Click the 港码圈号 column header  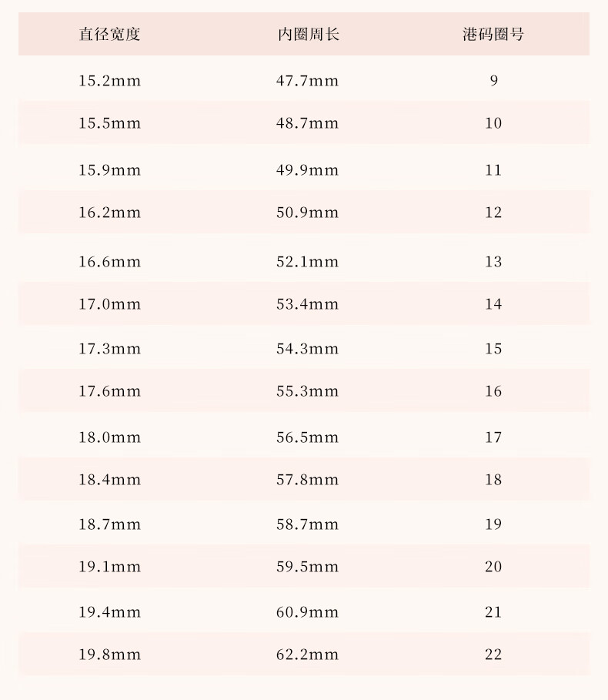point(493,35)
